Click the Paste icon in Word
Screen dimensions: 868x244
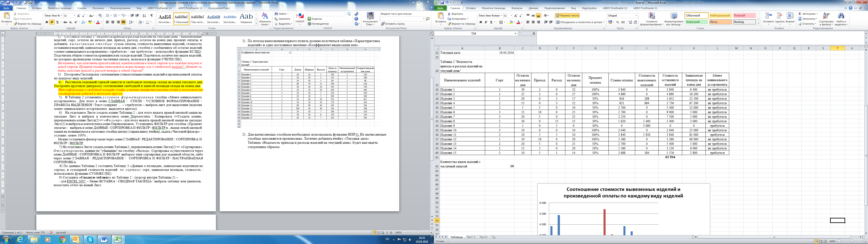(x=6, y=16)
